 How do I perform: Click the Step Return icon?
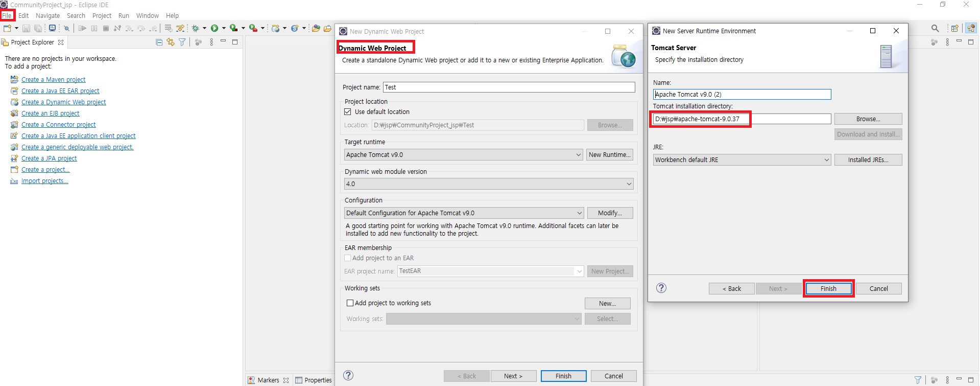pos(153,28)
